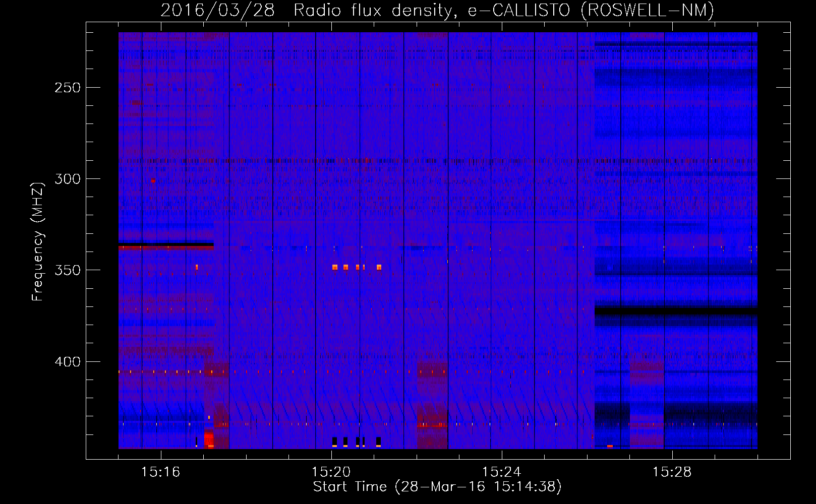Click the 15:16 time axis label
The width and height of the screenshot is (816, 504).
click(160, 472)
